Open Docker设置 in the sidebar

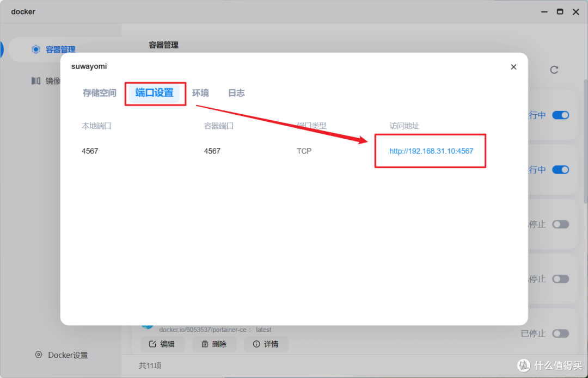pyautogui.click(x=62, y=355)
